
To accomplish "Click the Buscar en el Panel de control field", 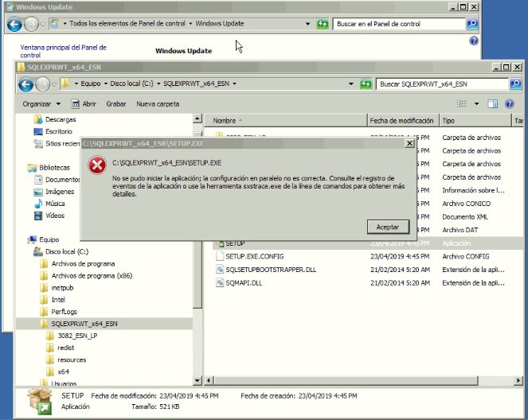I will (x=399, y=24).
